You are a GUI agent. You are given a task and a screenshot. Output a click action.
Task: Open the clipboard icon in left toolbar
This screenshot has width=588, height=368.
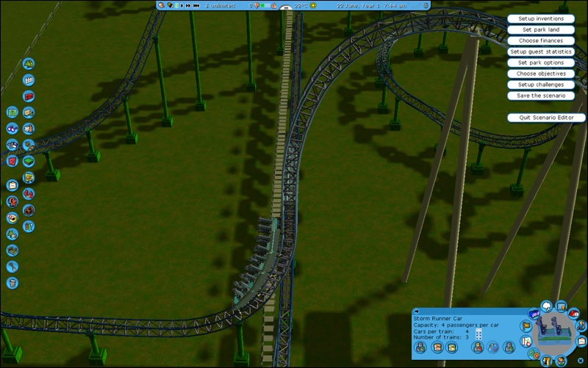point(12,185)
